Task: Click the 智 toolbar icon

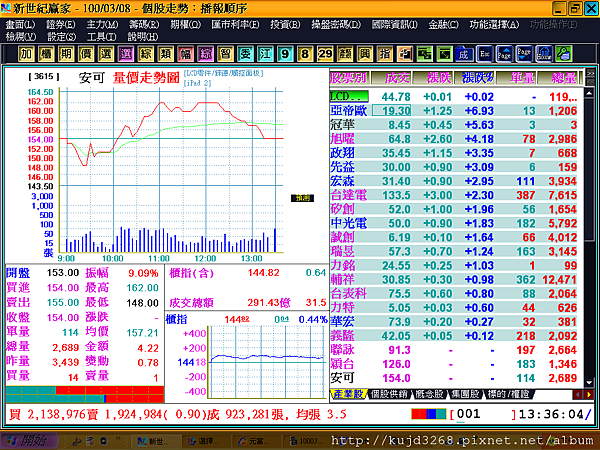Action: click(225, 54)
